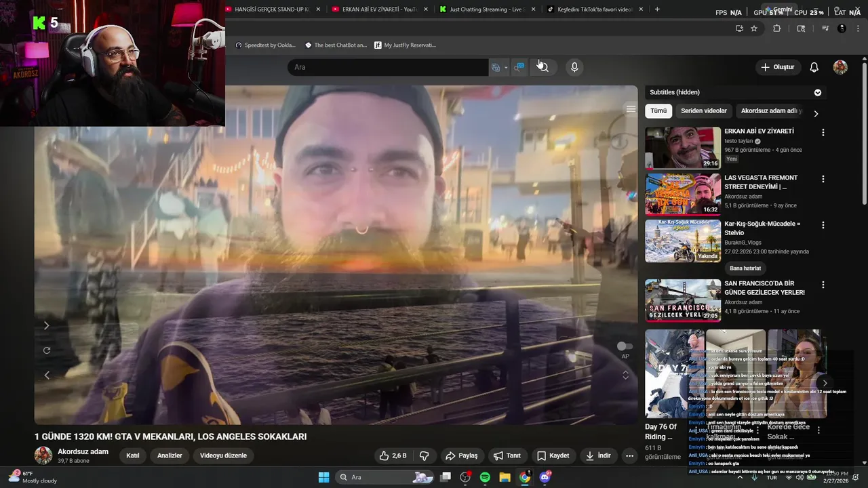868x488 pixels.
Task: Open Chrome three-dot menu
Action: [859, 28]
